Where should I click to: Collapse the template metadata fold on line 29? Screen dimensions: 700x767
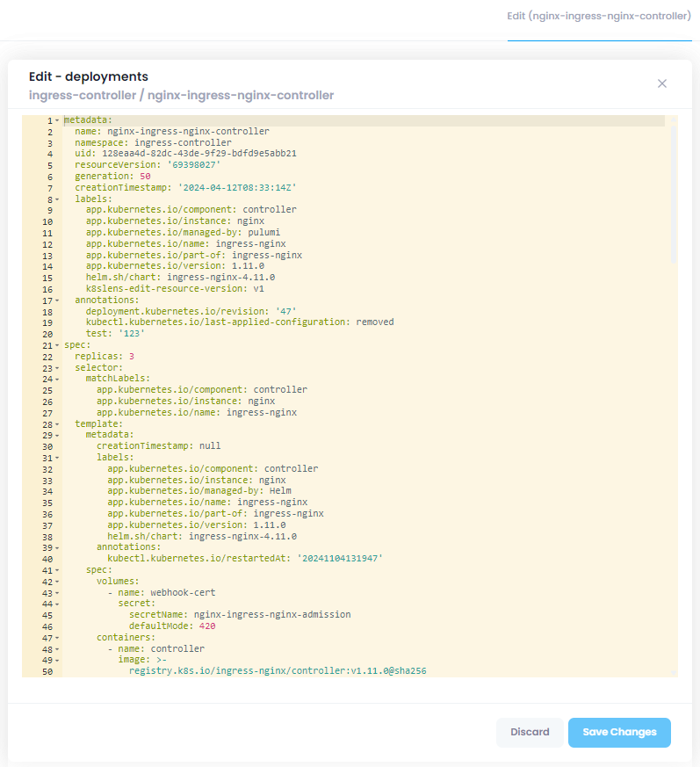click(x=57, y=436)
